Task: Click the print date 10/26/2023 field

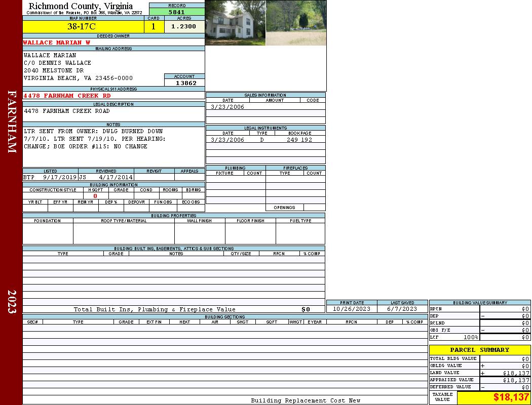Action: tap(351, 309)
